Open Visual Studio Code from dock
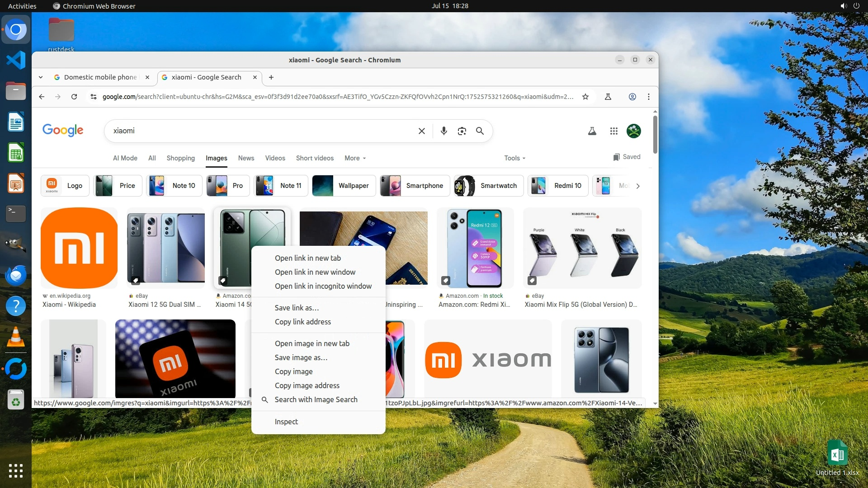The height and width of the screenshot is (488, 868). click(16, 61)
